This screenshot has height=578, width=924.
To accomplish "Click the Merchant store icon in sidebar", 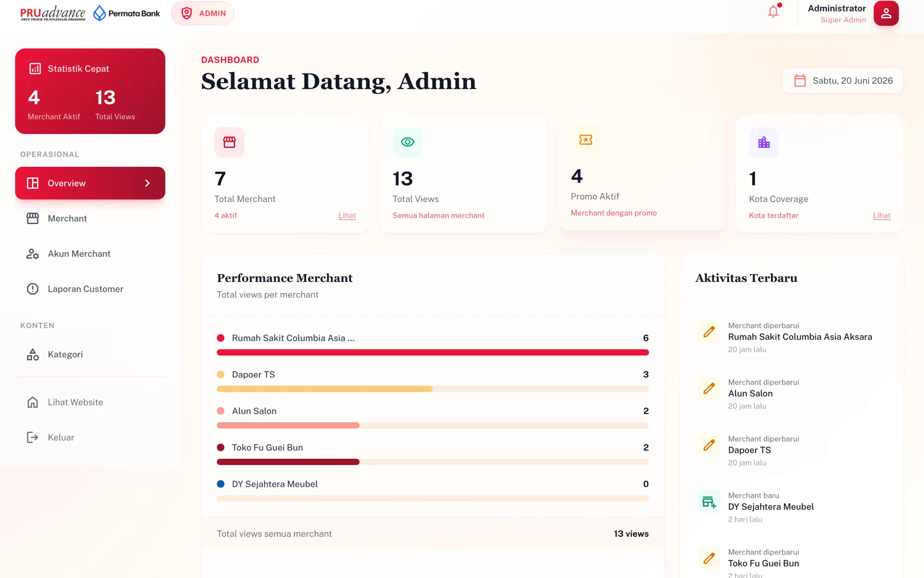I will (x=33, y=218).
